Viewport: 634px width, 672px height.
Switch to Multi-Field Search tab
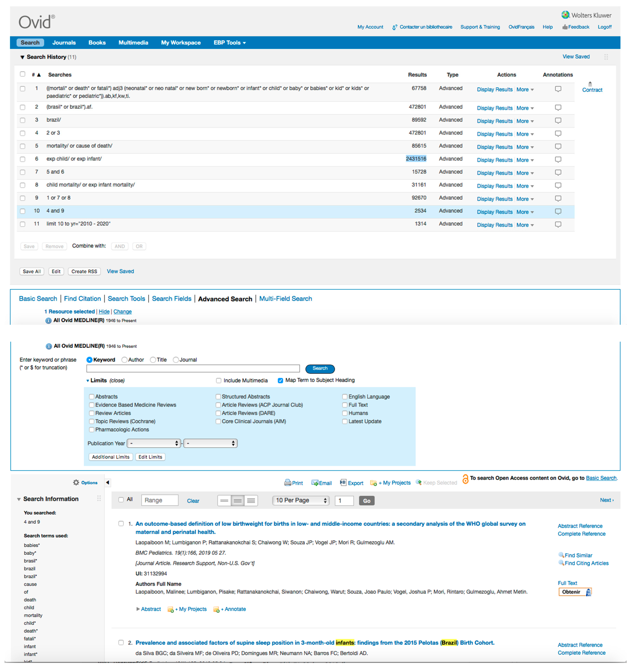pyautogui.click(x=286, y=299)
